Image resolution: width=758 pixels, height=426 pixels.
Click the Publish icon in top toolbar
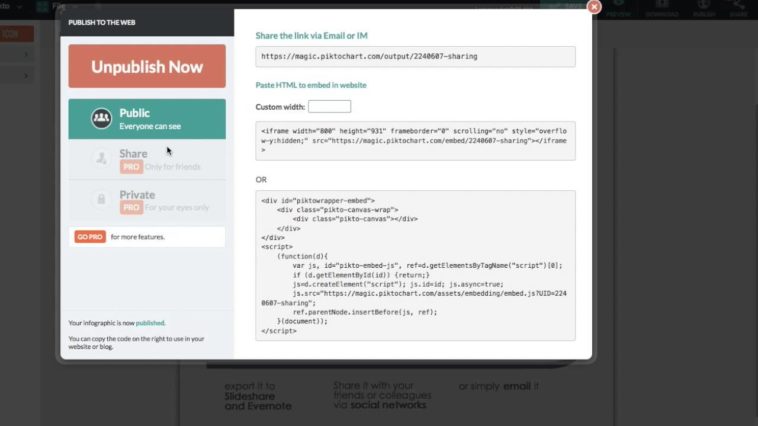(704, 10)
